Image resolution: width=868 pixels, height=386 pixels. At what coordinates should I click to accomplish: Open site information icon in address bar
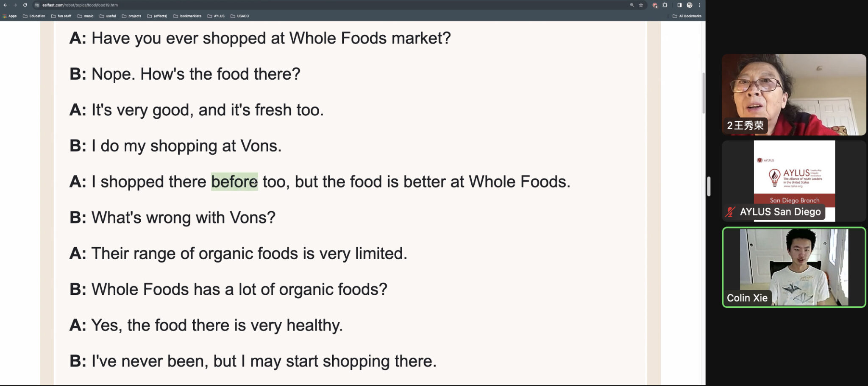pyautogui.click(x=37, y=5)
